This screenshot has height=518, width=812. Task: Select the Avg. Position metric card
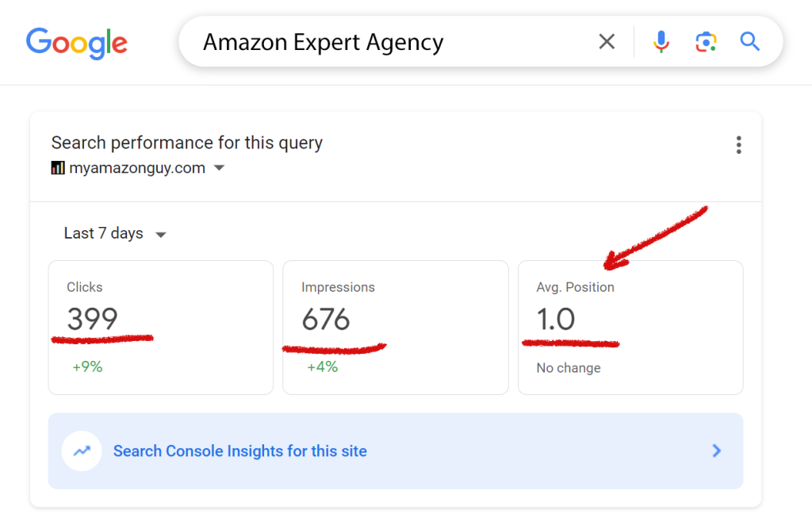tap(630, 328)
